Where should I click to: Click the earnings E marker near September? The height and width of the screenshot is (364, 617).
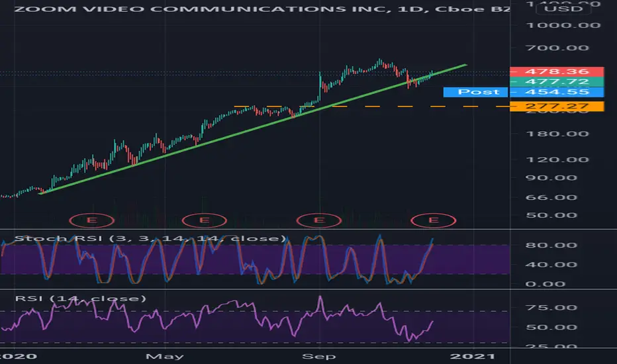[318, 220]
